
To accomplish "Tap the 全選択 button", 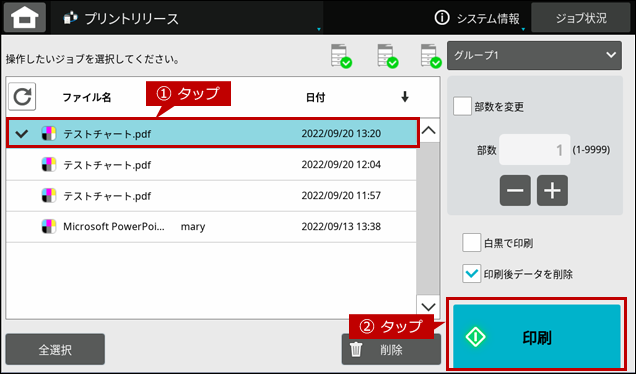I will (x=55, y=350).
